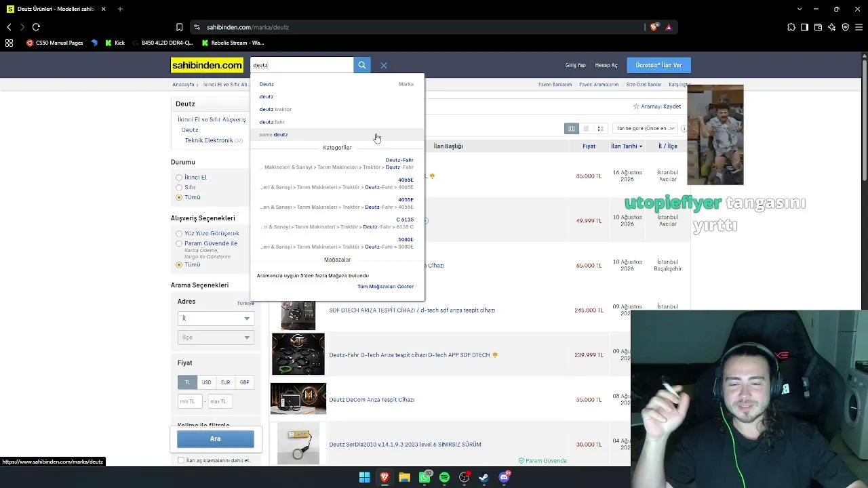Choose EUR as the price currency

point(225,382)
